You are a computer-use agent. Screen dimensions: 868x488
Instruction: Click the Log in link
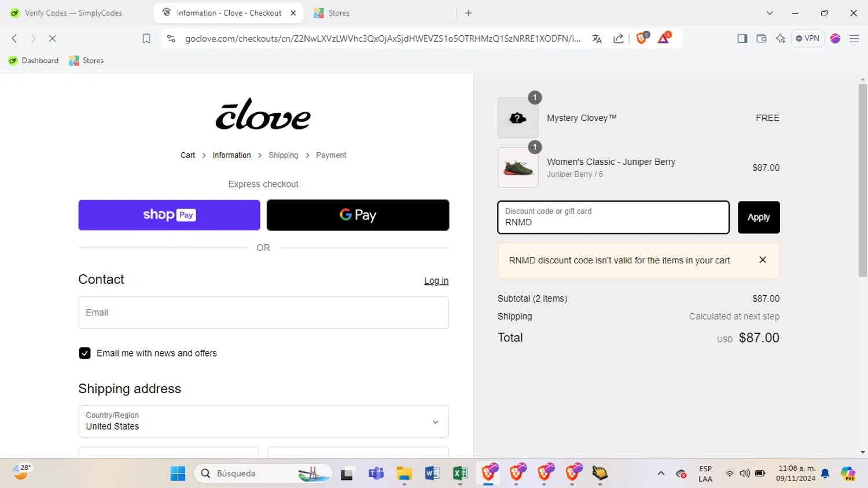coord(436,281)
